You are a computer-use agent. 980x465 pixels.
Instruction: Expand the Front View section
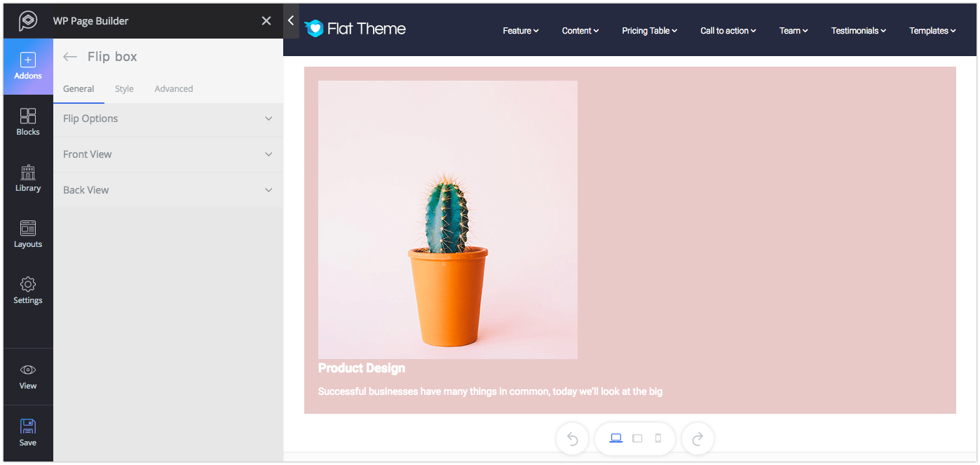click(x=168, y=154)
